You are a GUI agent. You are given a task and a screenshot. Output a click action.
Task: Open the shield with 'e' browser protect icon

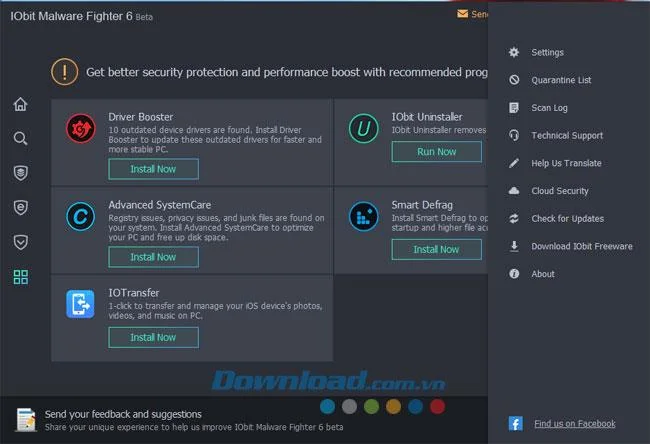[21, 207]
